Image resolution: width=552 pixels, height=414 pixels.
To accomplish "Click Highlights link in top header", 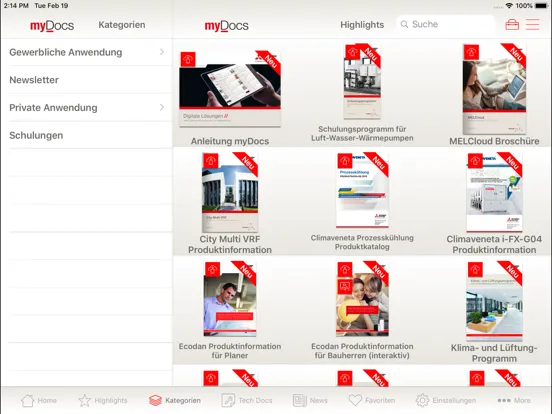I will pyautogui.click(x=362, y=25).
